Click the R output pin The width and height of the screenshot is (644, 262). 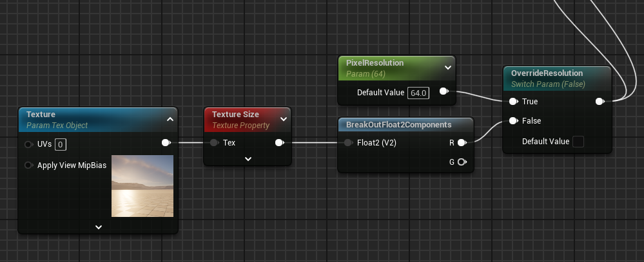pos(462,143)
